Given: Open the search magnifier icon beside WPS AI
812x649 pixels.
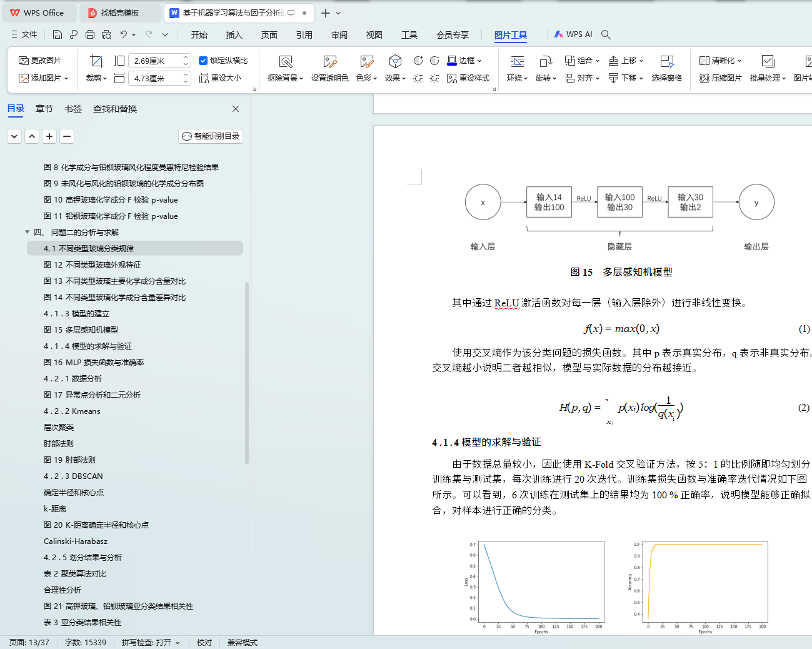Looking at the screenshot, I should pyautogui.click(x=606, y=35).
